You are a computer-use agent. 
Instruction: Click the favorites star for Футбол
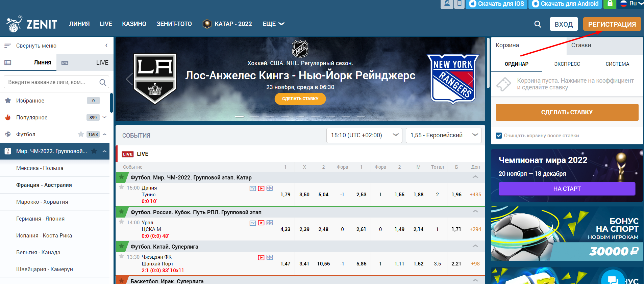click(81, 134)
